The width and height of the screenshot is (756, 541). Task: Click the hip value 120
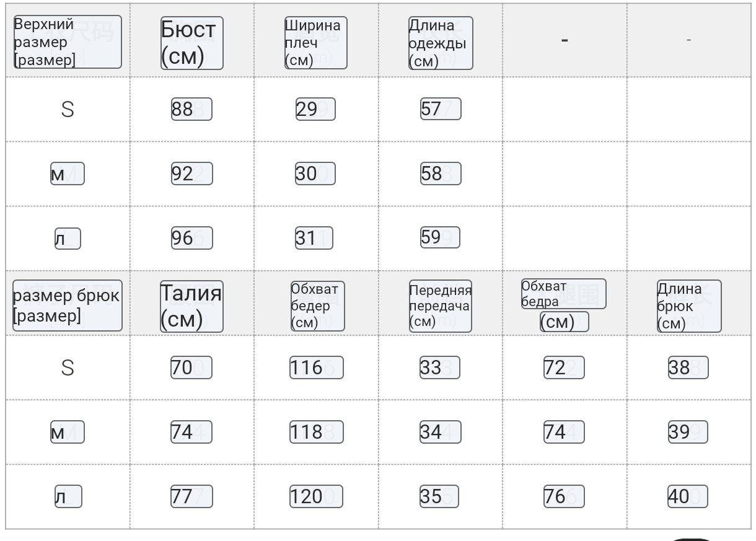coord(316,496)
